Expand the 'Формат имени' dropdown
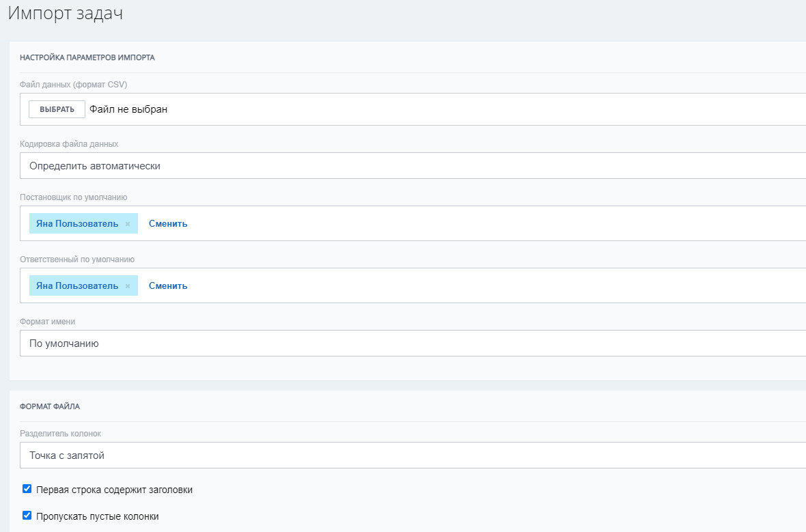Image resolution: width=806 pixels, height=532 pixels. click(410, 344)
